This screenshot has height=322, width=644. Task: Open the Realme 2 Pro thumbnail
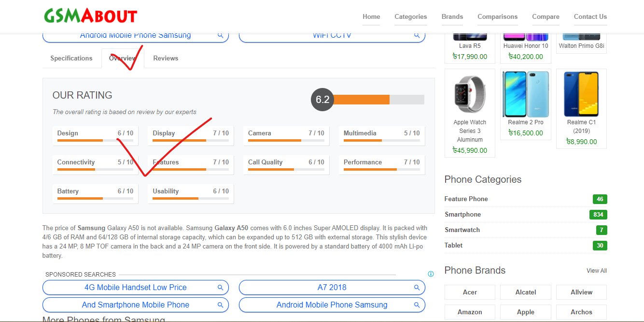coord(525,94)
